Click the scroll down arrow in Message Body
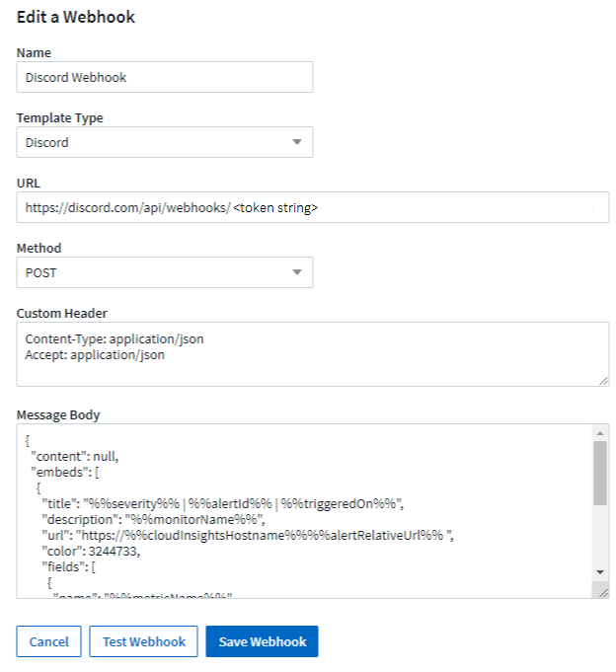 [x=600, y=572]
